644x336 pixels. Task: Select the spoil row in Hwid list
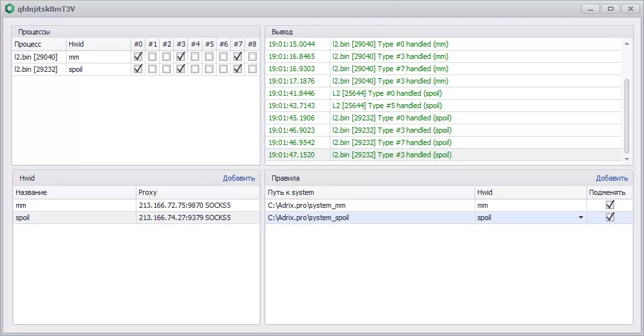point(136,218)
